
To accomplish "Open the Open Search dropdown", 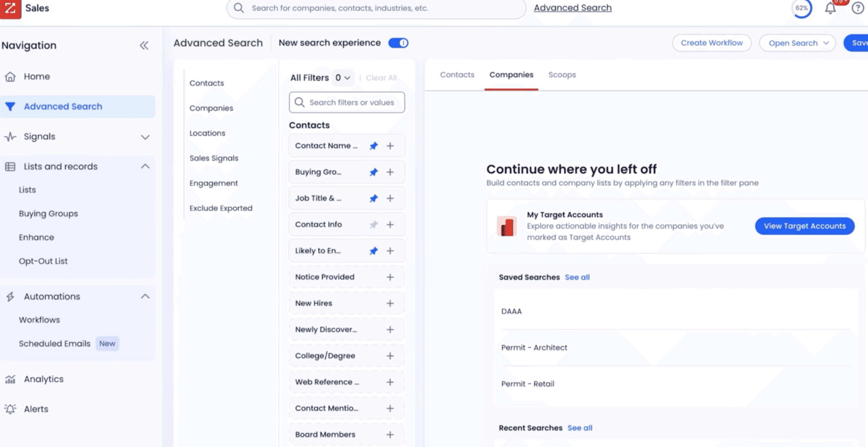I will 797,43.
